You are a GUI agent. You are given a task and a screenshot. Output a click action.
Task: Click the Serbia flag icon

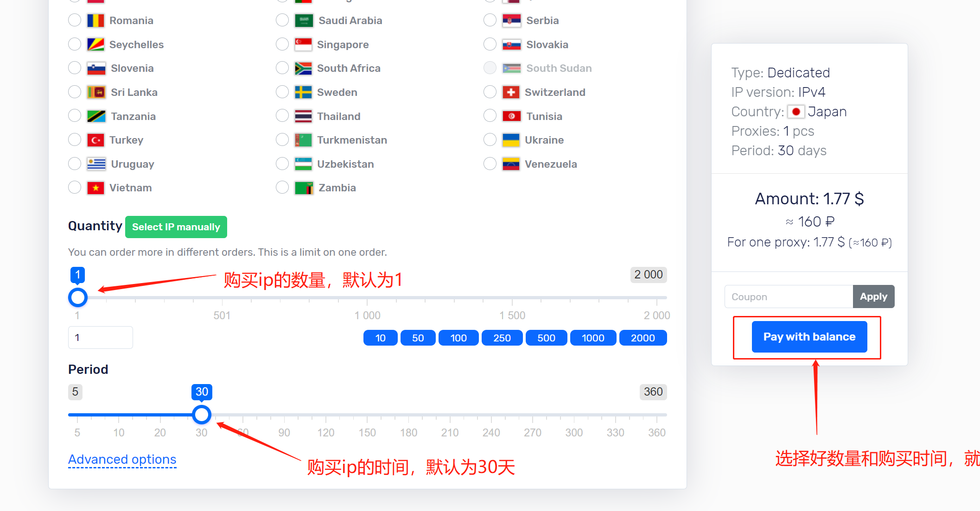pyautogui.click(x=511, y=20)
